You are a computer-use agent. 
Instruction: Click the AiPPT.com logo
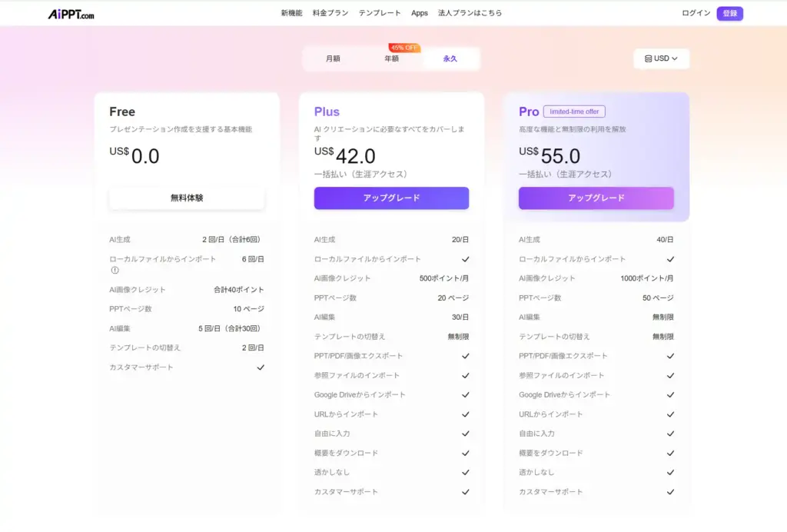tap(71, 13)
